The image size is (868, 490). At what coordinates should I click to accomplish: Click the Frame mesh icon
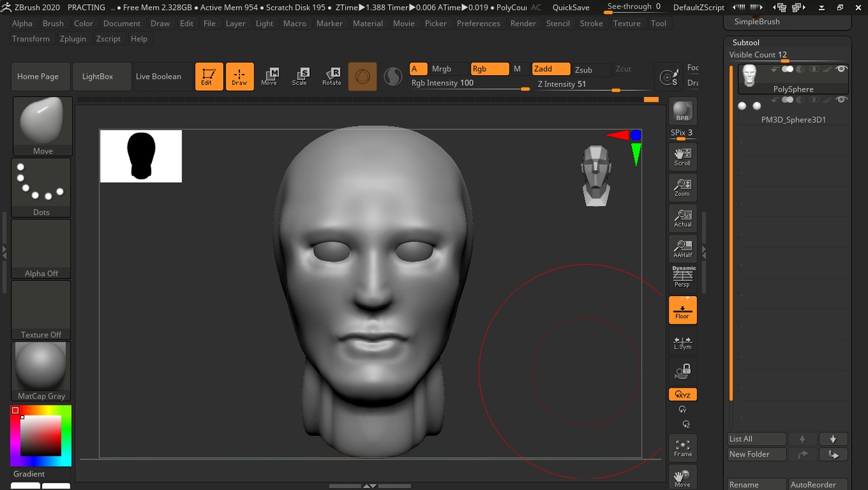click(682, 447)
